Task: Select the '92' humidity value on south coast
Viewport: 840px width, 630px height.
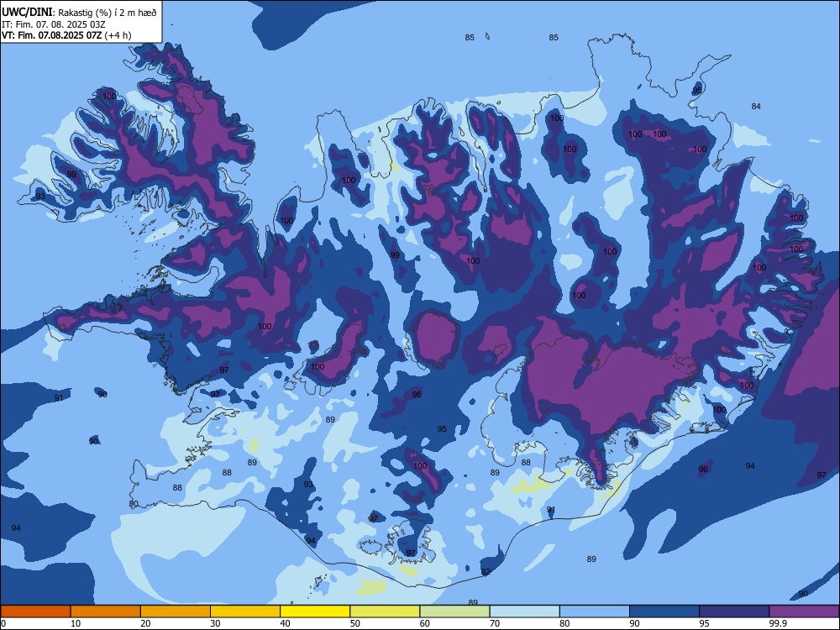Action: tap(486, 572)
